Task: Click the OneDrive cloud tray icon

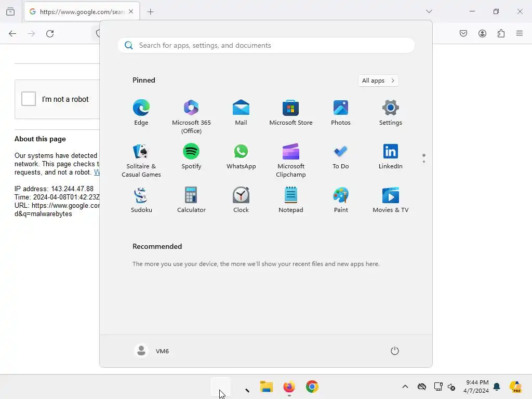Action: (x=422, y=387)
